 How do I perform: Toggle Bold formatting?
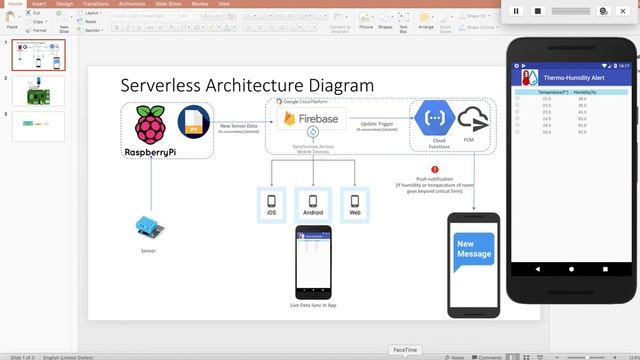117,28
